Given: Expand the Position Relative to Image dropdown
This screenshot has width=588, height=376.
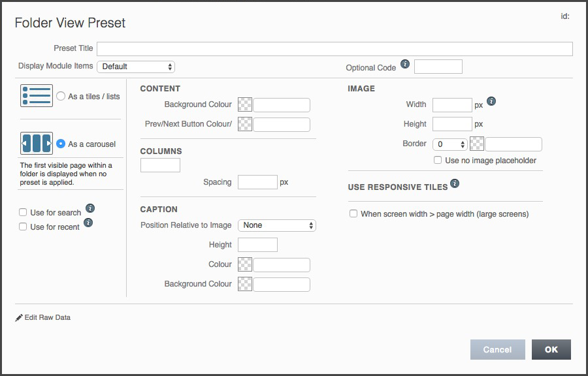Looking at the screenshot, I should (x=277, y=225).
